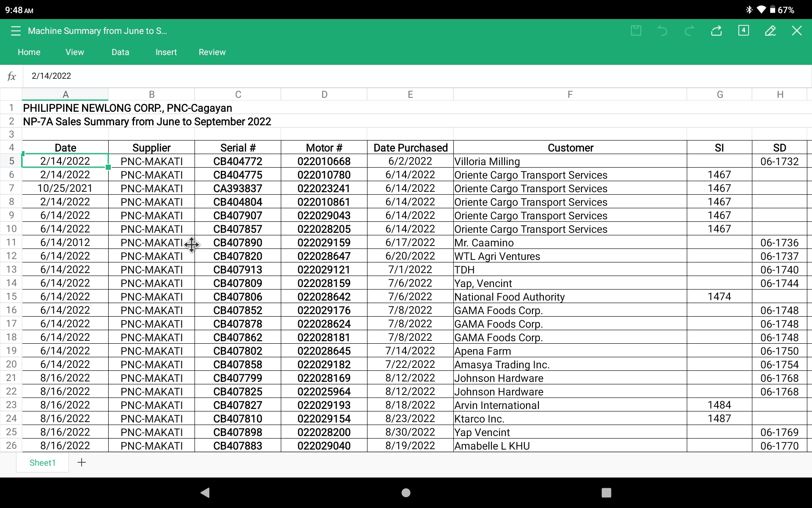Open the hamburger navigation menu
Image resolution: width=812 pixels, height=508 pixels.
(16, 31)
